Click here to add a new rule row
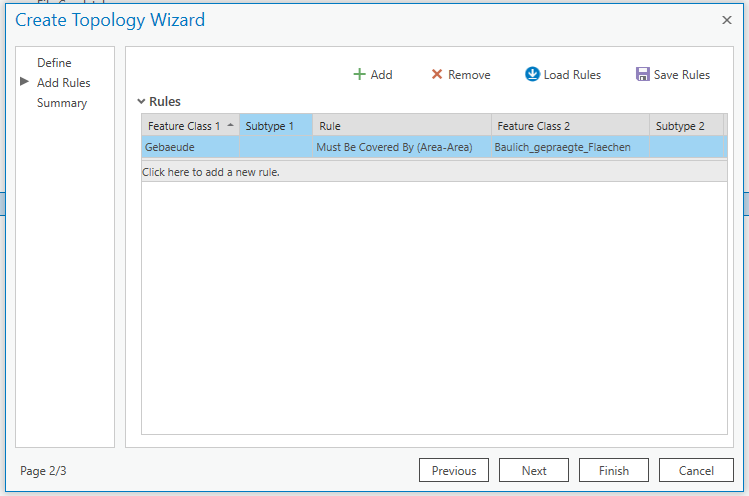 (434, 172)
